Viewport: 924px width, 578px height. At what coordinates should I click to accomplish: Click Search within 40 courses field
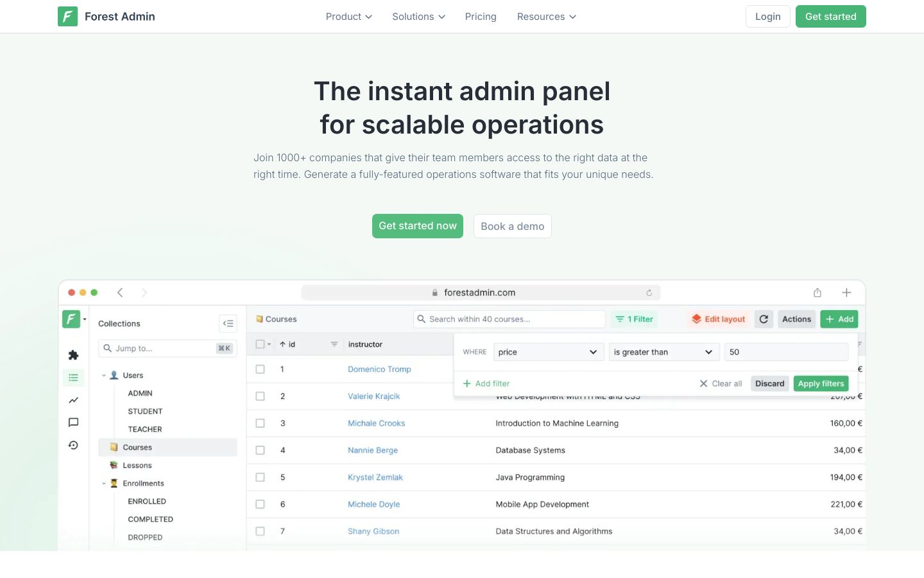coord(509,319)
